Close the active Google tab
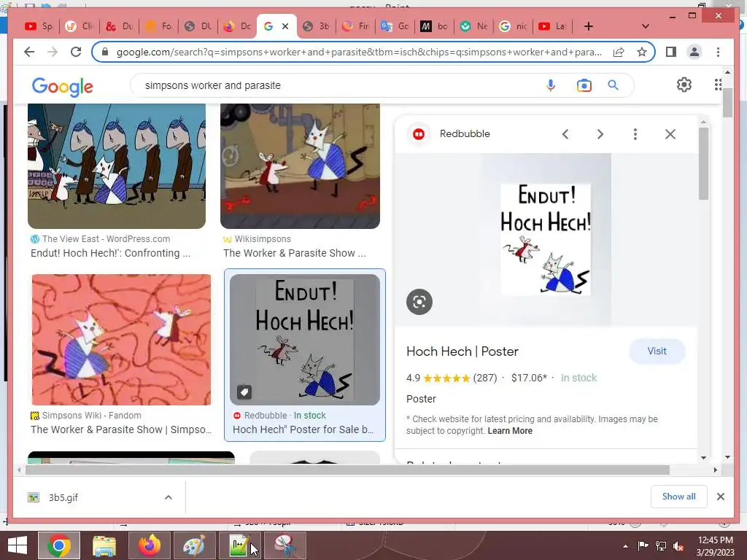 point(285,26)
